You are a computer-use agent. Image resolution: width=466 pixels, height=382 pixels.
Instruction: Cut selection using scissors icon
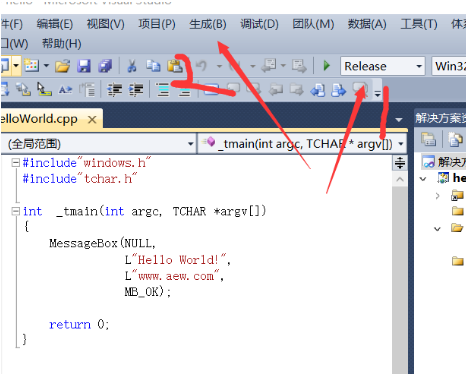(132, 66)
